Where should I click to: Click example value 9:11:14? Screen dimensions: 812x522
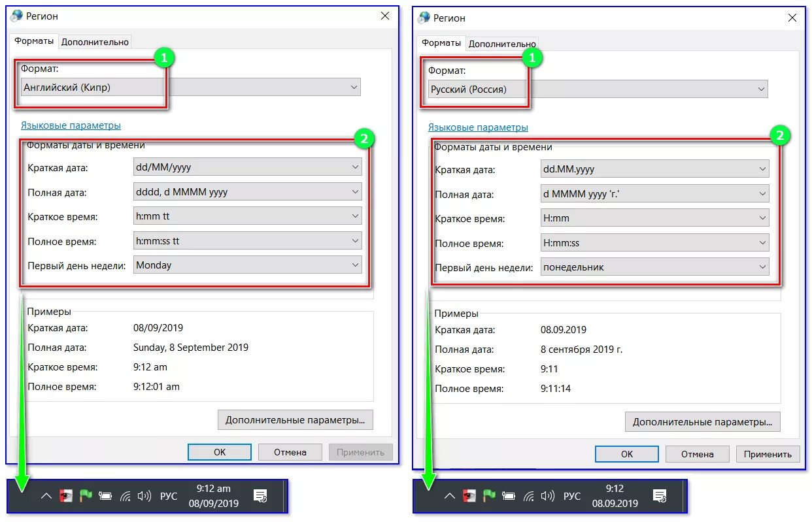pos(556,389)
